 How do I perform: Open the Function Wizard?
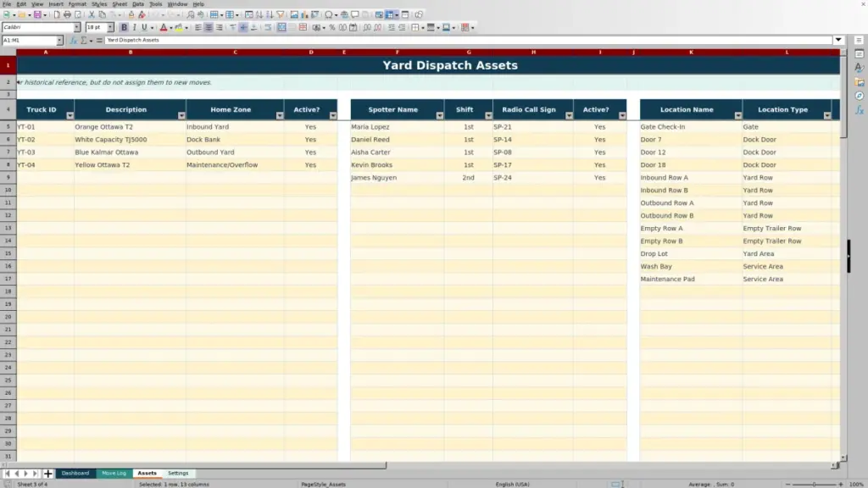pyautogui.click(x=73, y=40)
